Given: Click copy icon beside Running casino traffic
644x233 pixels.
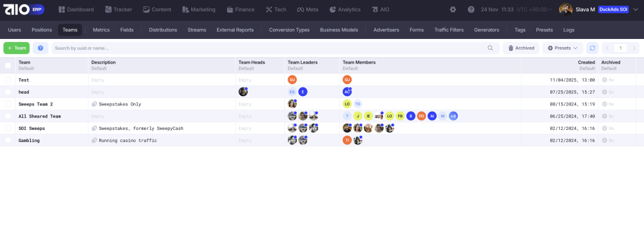Looking at the screenshot, I should [x=94, y=140].
